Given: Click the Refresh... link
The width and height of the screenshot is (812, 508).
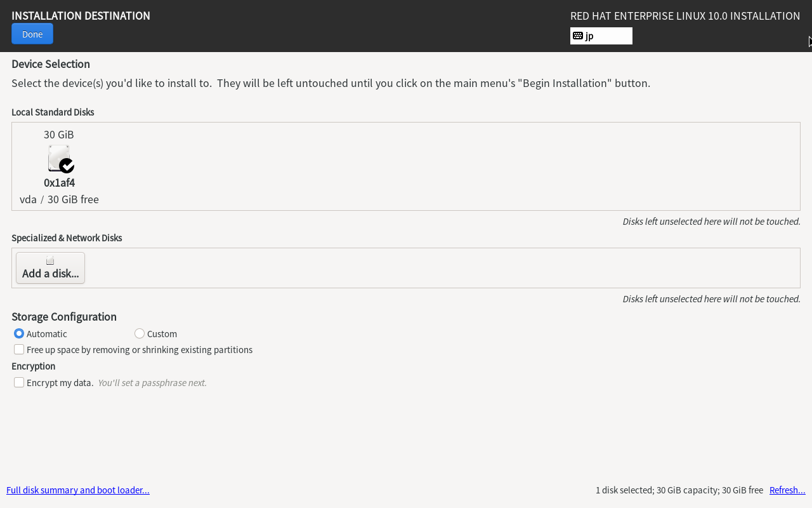Looking at the screenshot, I should (x=787, y=490).
